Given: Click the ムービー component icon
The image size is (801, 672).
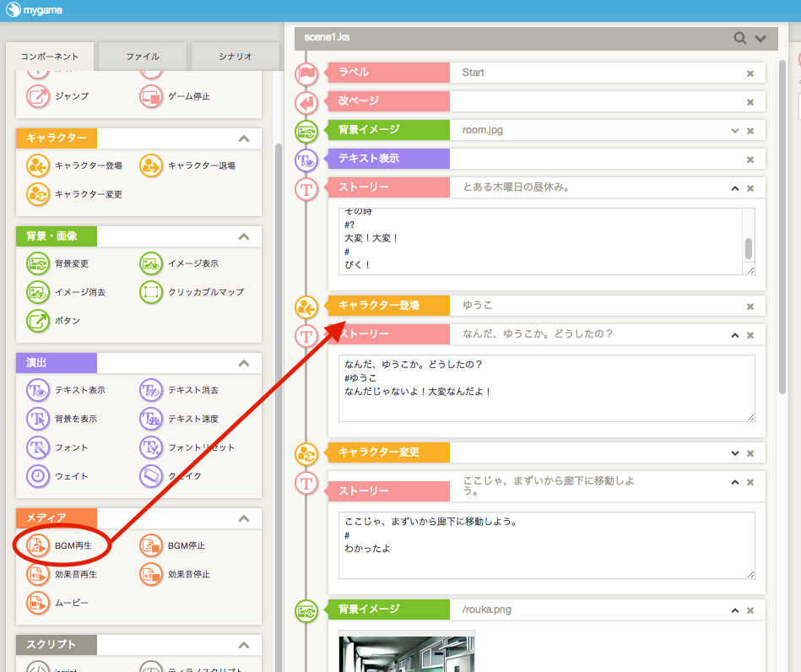Looking at the screenshot, I should click(38, 603).
